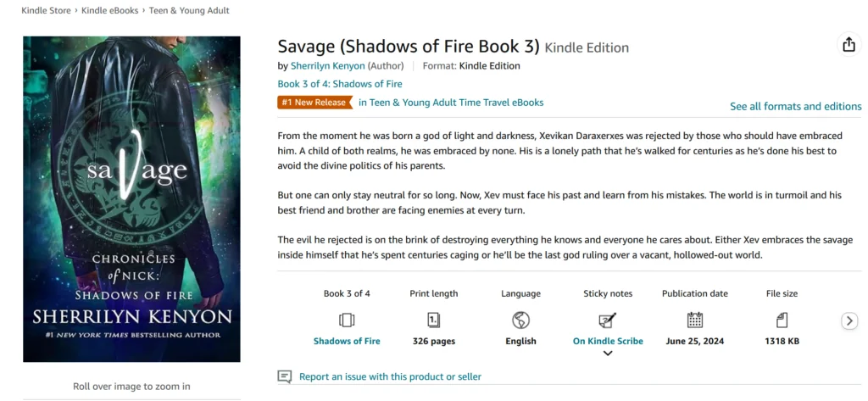868x401 pixels.
Task: Click the report issue speech bubble icon
Action: [x=285, y=376]
